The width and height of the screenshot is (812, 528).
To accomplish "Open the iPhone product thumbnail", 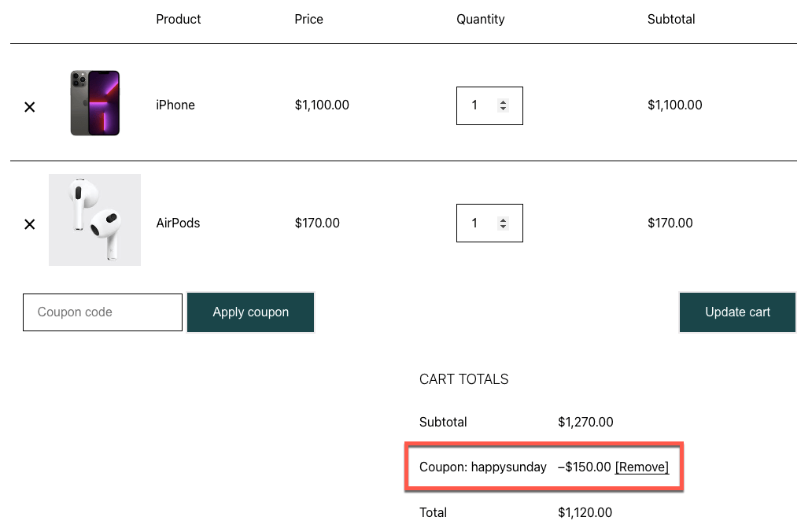I will [94, 102].
